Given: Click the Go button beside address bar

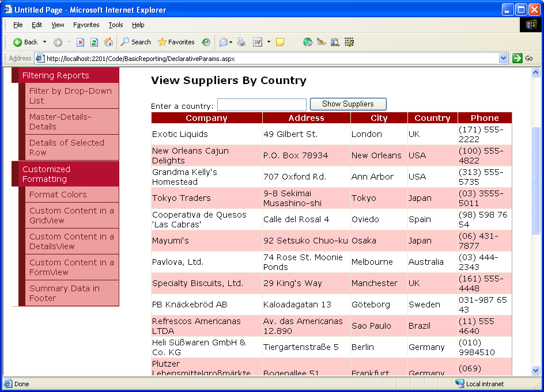Looking at the screenshot, I should click(x=523, y=58).
